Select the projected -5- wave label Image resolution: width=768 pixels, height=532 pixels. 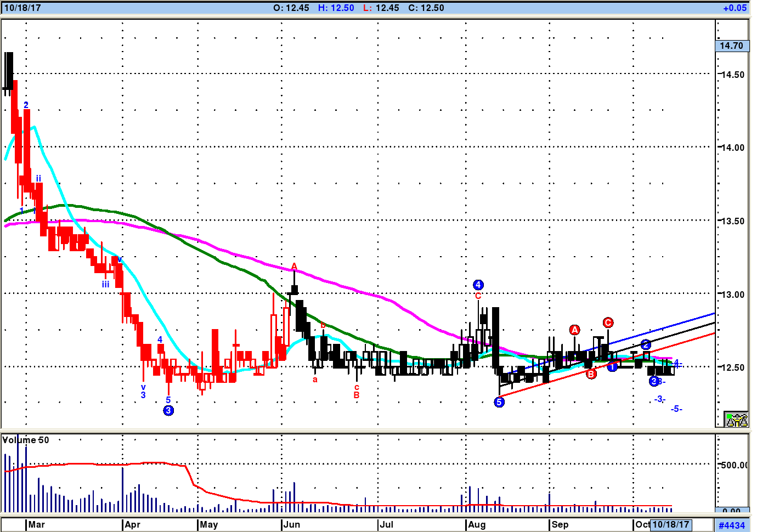pos(676,409)
